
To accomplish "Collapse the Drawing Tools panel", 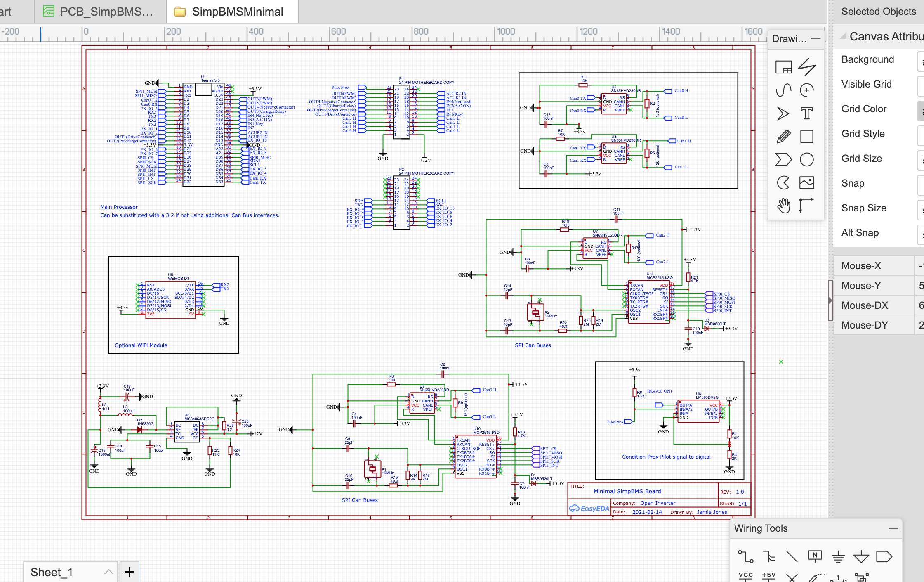I will [816, 39].
